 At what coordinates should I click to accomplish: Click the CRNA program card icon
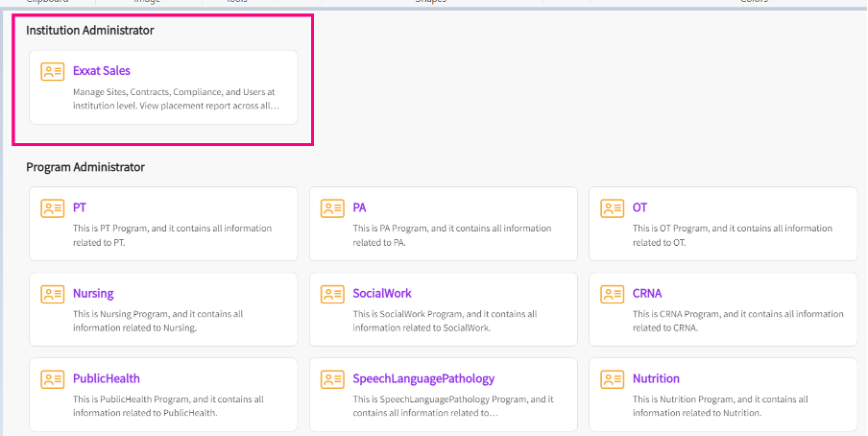(x=612, y=294)
